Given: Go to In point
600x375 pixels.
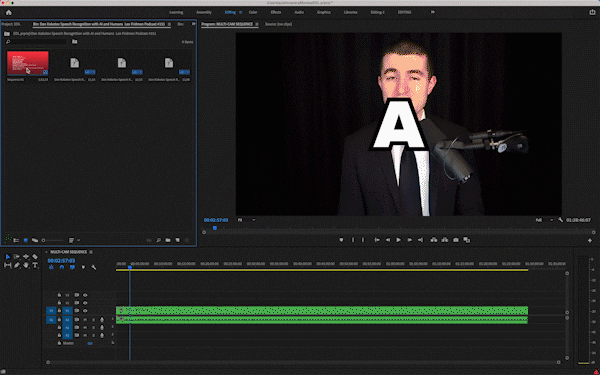Looking at the screenshot, I should 377,240.
